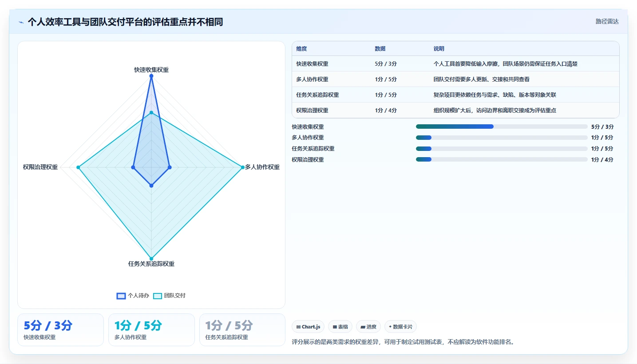637x364 pixels.
Task: Click progress value 1分 / 4分 beside bar
Action: point(602,160)
